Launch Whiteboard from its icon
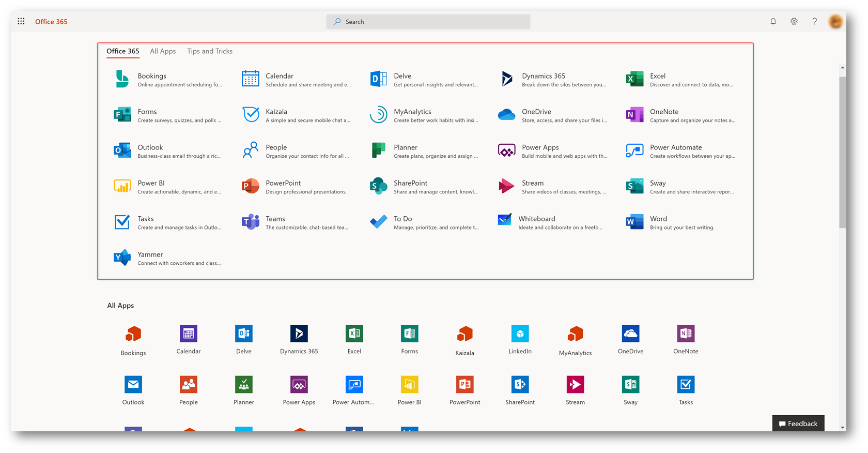The height and width of the screenshot is (453, 868). tap(505, 220)
